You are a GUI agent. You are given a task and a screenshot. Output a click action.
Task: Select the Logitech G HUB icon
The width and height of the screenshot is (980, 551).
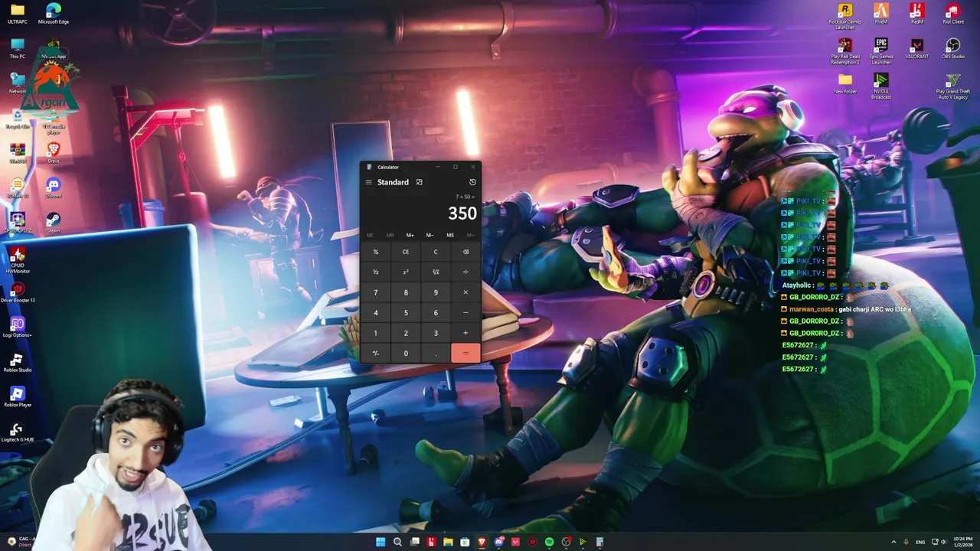(17, 432)
